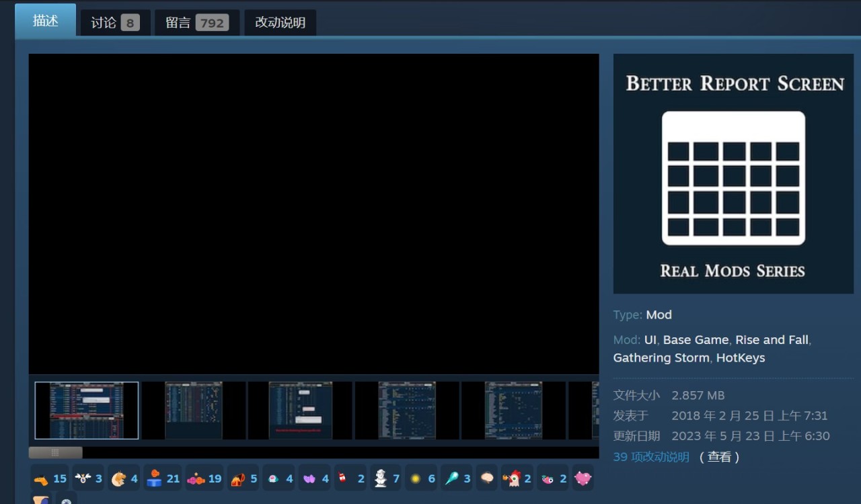The image size is (861, 504).
Task: Select the winged award icon with 3
Action: pos(88,478)
